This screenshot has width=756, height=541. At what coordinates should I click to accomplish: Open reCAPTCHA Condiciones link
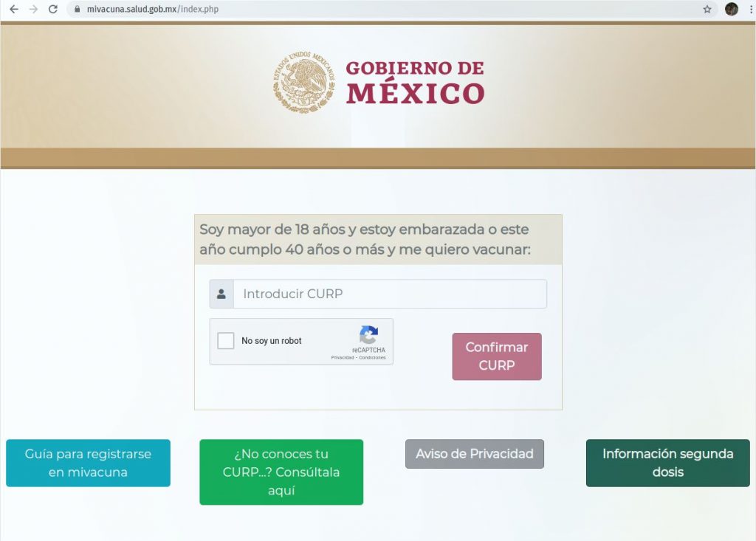[x=372, y=357]
